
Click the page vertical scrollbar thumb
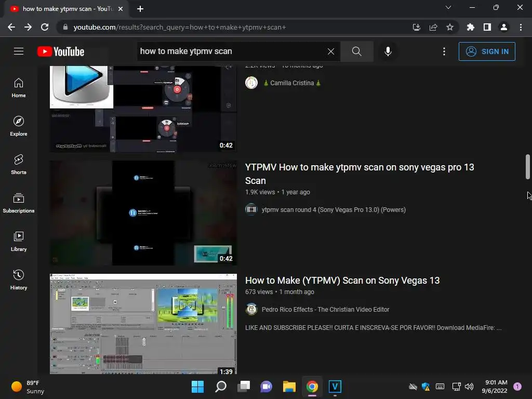(528, 167)
